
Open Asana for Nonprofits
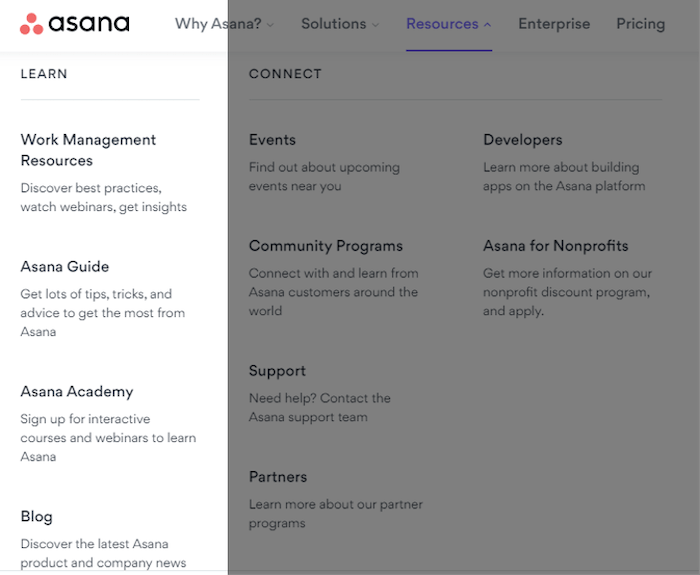click(x=556, y=246)
